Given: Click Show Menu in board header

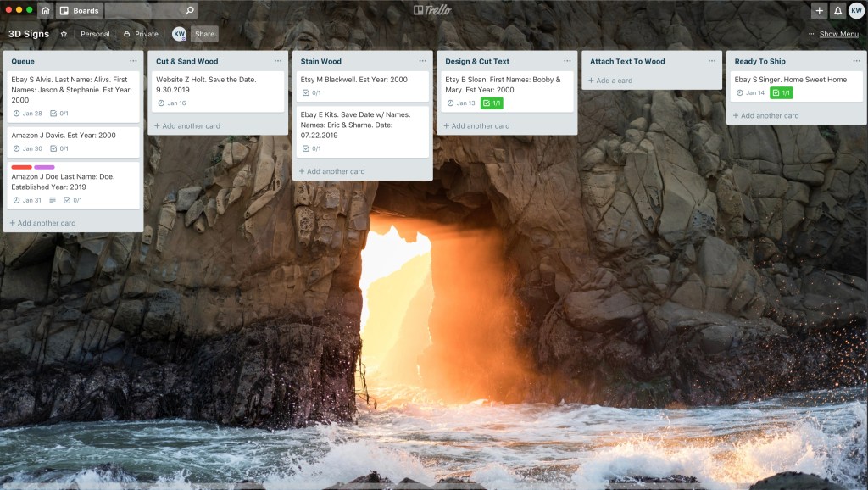Looking at the screenshot, I should click(x=834, y=34).
